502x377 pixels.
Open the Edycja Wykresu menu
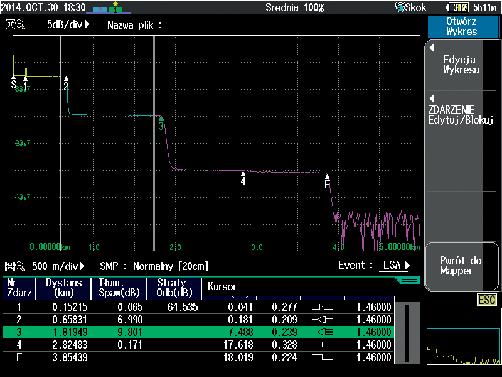tap(461, 65)
